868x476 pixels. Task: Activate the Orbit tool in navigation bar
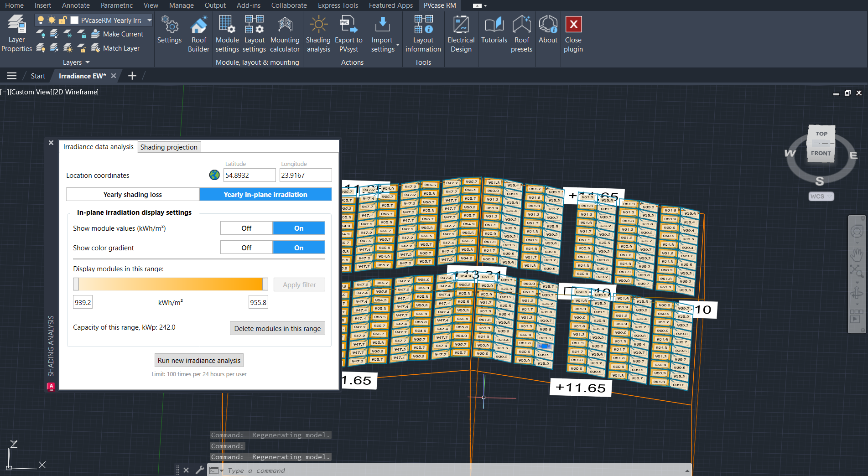tap(857, 292)
